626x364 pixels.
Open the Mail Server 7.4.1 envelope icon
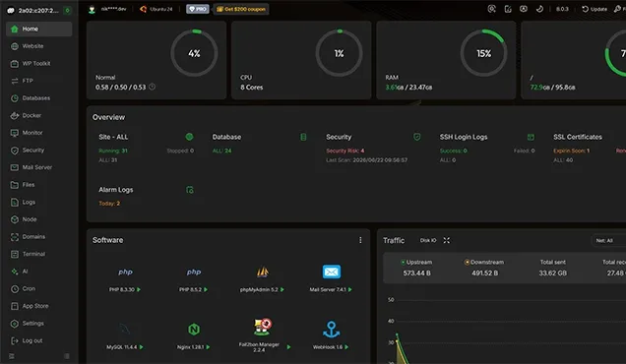point(332,272)
